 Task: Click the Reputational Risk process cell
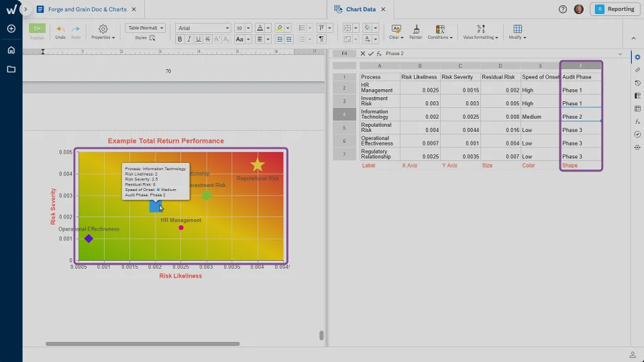[x=380, y=127]
